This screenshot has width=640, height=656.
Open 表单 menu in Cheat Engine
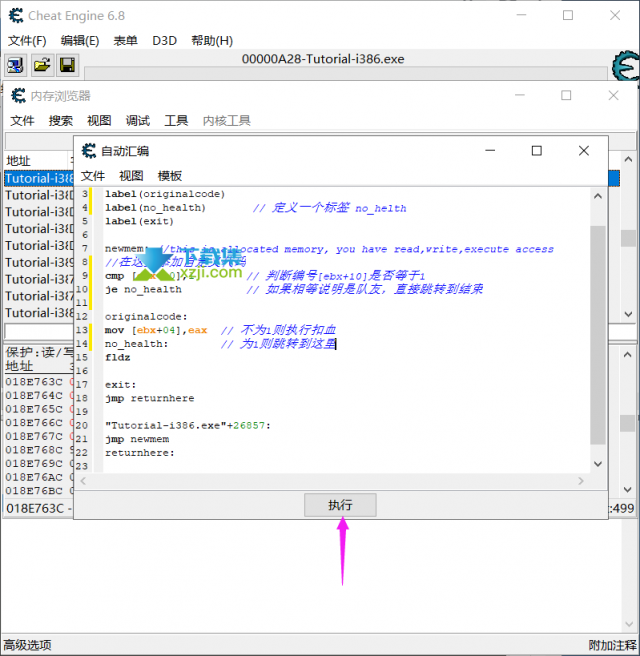pyautogui.click(x=125, y=41)
